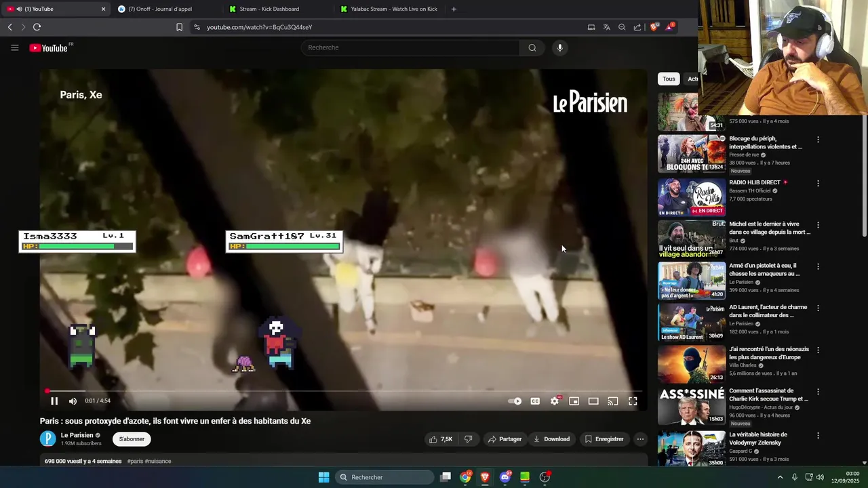Open options menu for Blocage du périph video

(x=818, y=140)
